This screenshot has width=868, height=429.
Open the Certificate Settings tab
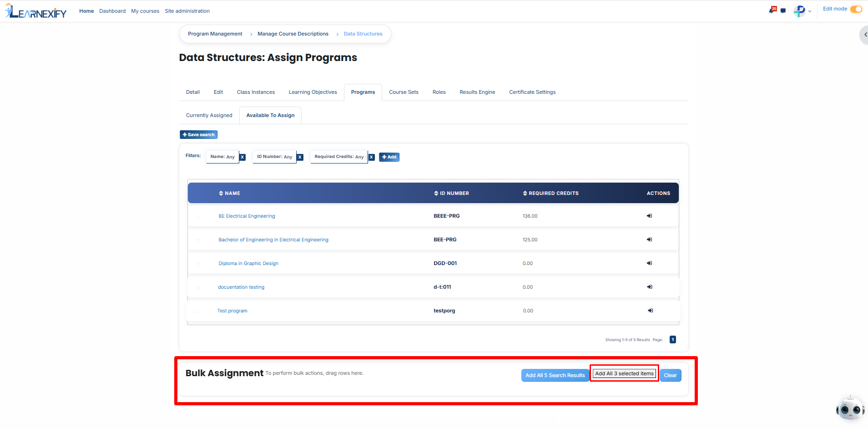[x=532, y=92]
